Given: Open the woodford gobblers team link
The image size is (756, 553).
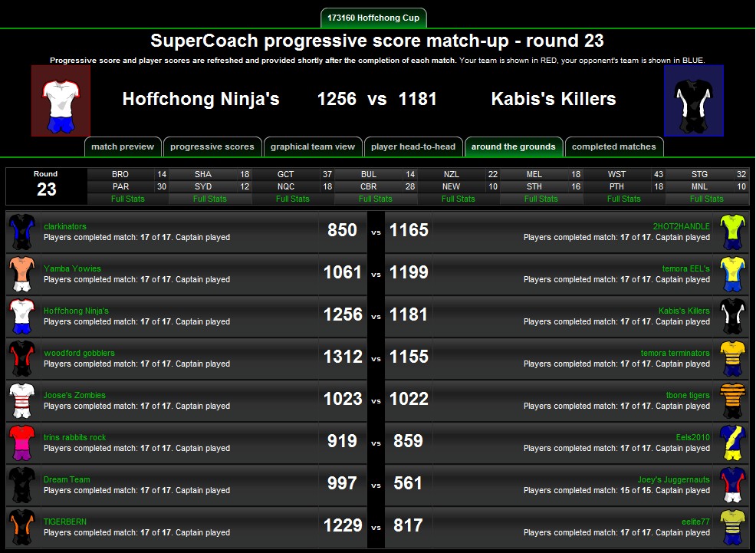Looking at the screenshot, I should coord(79,353).
